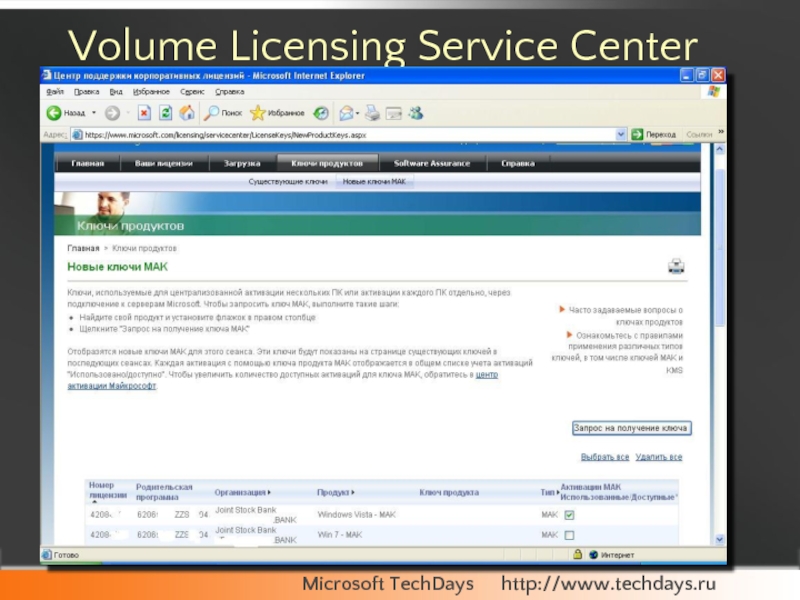This screenshot has height=600, width=800.
Task: Click Запрос на получение ключа button
Action: tap(631, 428)
